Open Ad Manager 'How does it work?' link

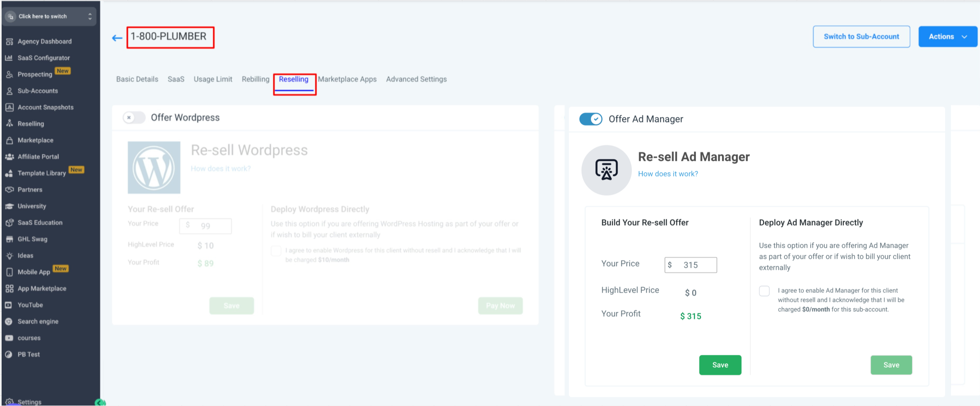coord(668,174)
